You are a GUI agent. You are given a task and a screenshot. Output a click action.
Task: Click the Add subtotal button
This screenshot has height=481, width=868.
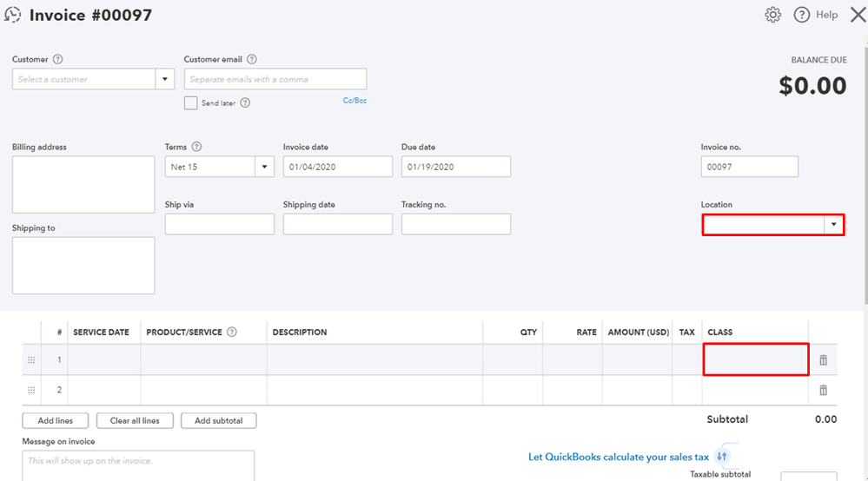[219, 420]
